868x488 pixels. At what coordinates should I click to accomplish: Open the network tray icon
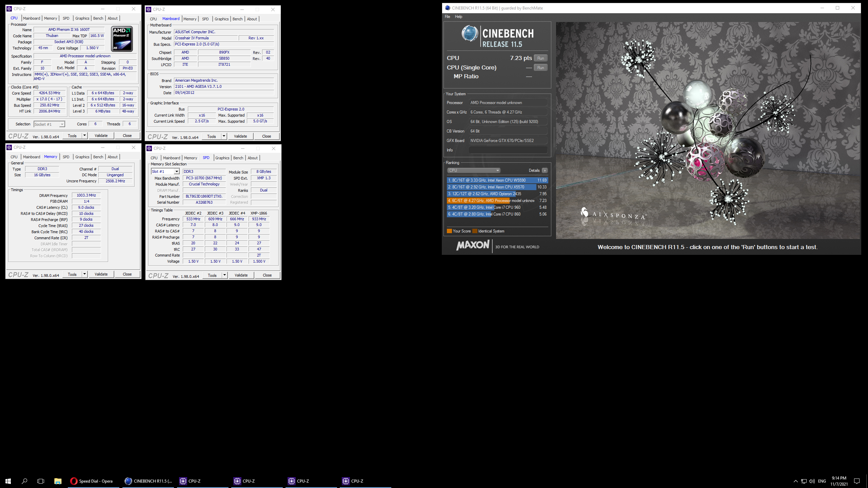[x=804, y=481]
